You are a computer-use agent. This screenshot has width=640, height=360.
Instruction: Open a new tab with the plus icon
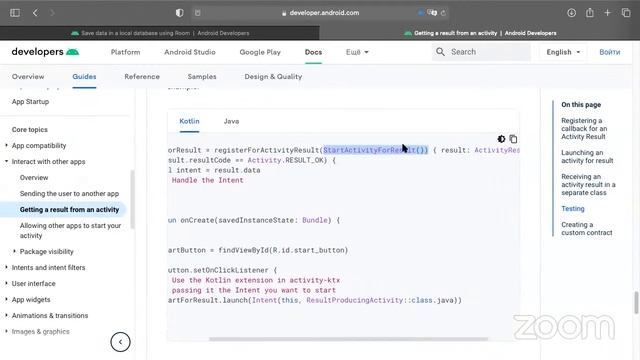tap(607, 13)
